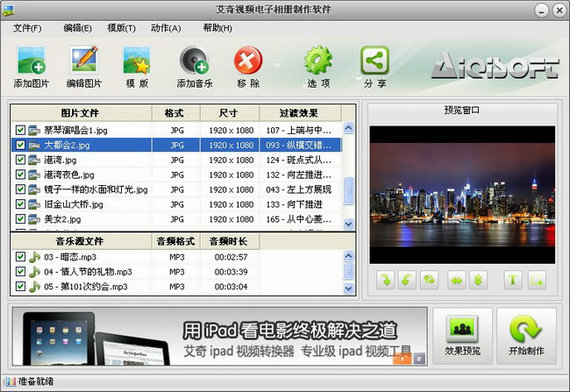
Task: Uncheck the 大都会2.jpg checkbox
Action: click(20, 145)
